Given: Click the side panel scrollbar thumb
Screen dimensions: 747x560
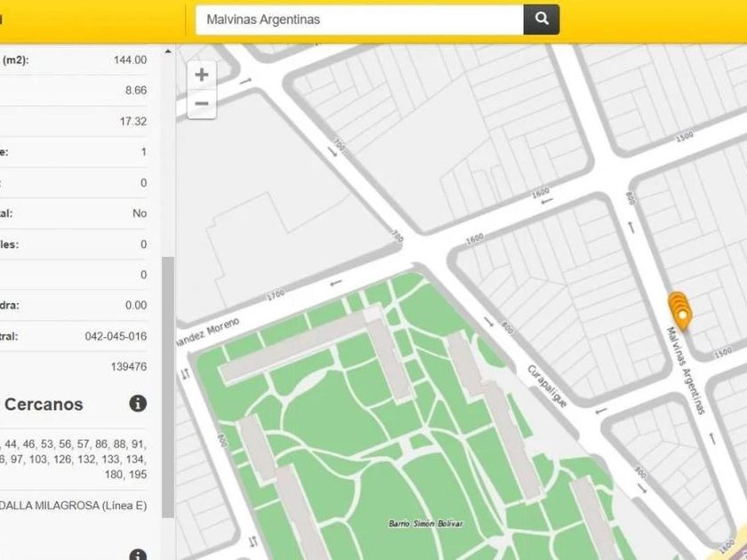Looking at the screenshot, I should pyautogui.click(x=168, y=388).
